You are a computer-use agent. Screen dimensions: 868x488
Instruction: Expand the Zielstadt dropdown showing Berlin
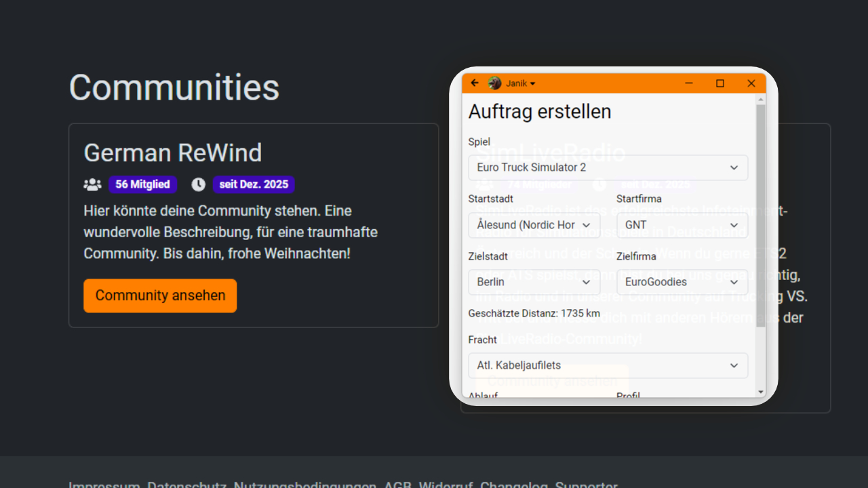(534, 282)
